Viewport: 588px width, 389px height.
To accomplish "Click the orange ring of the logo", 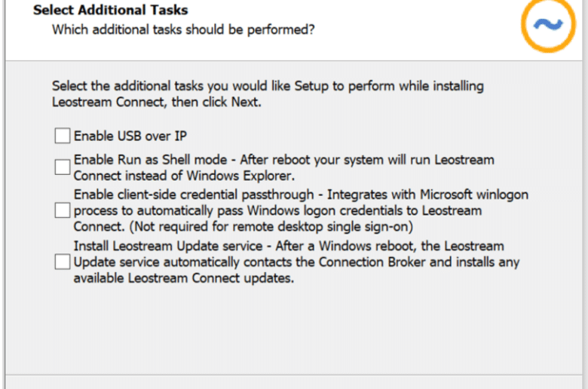I will pyautogui.click(x=525, y=24).
